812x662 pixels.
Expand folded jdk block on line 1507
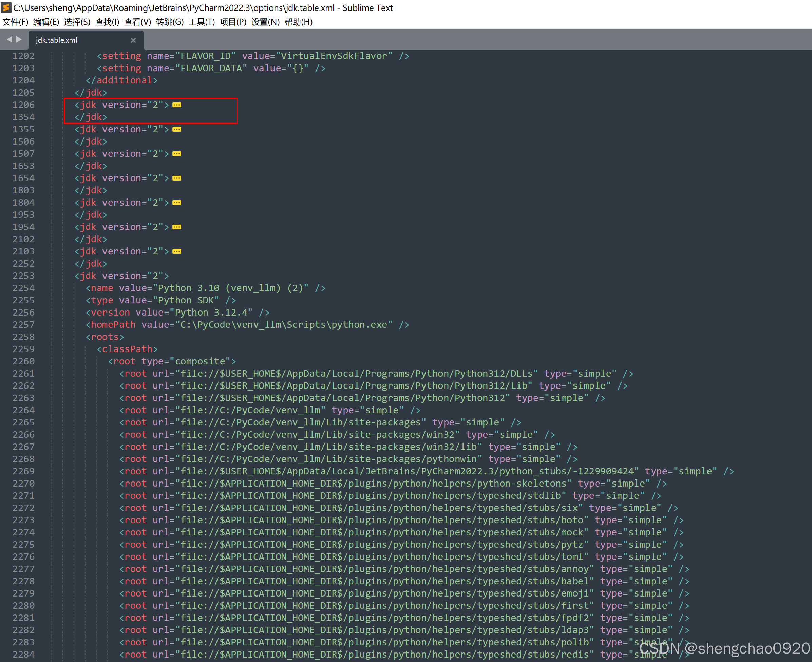(176, 153)
